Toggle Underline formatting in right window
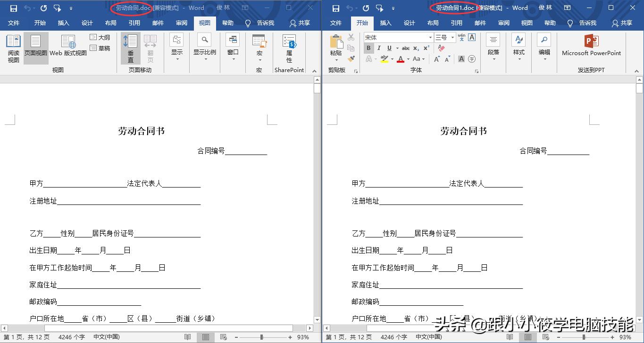 click(x=389, y=48)
